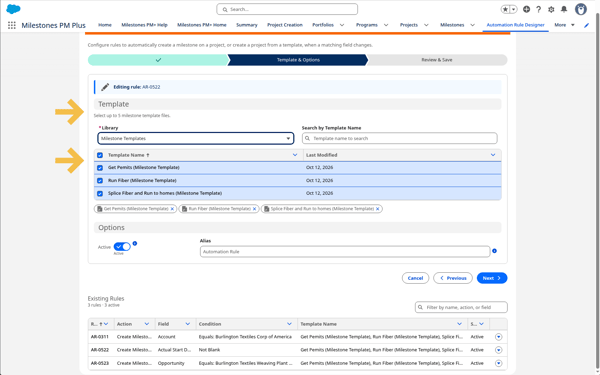Open the Library dropdown
Image resolution: width=600 pixels, height=375 pixels.
pos(196,139)
